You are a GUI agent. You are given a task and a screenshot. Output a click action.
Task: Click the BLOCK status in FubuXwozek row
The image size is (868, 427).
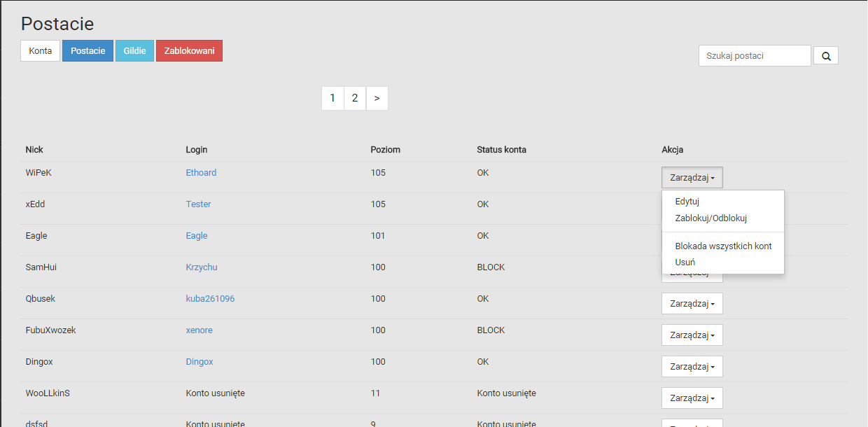pos(491,330)
